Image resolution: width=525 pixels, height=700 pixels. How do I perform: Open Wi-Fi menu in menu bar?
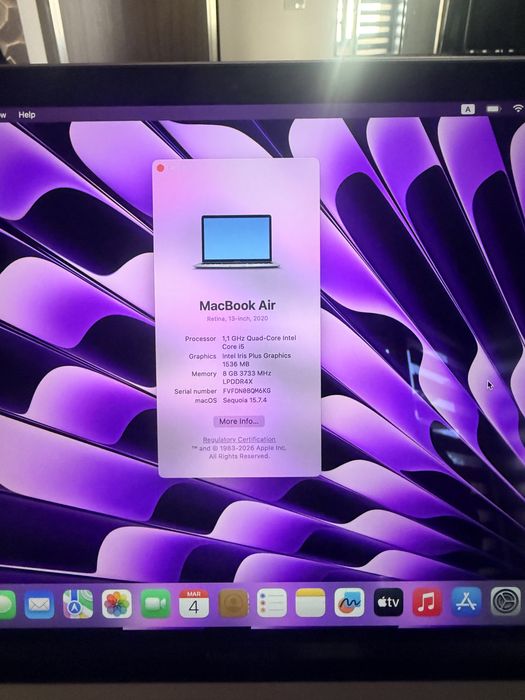pyautogui.click(x=518, y=108)
